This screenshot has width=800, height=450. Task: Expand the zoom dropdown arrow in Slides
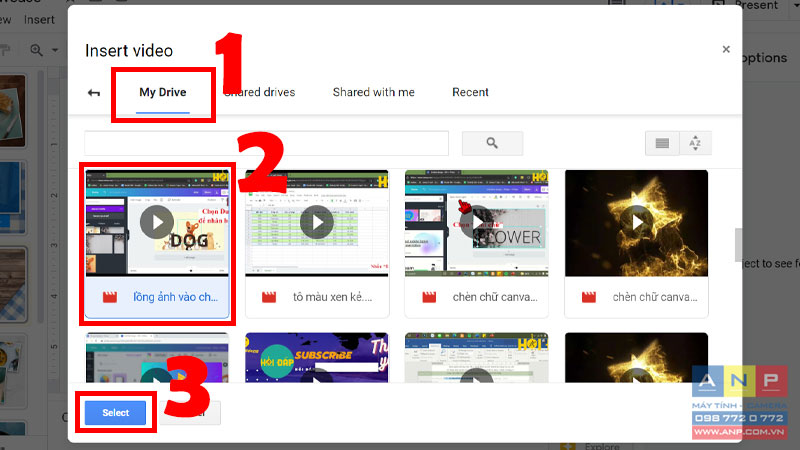(x=55, y=50)
